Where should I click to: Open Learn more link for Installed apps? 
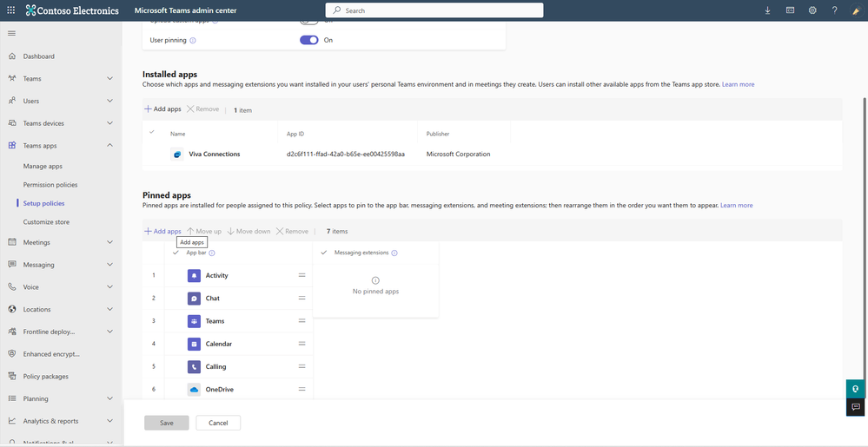pos(738,84)
